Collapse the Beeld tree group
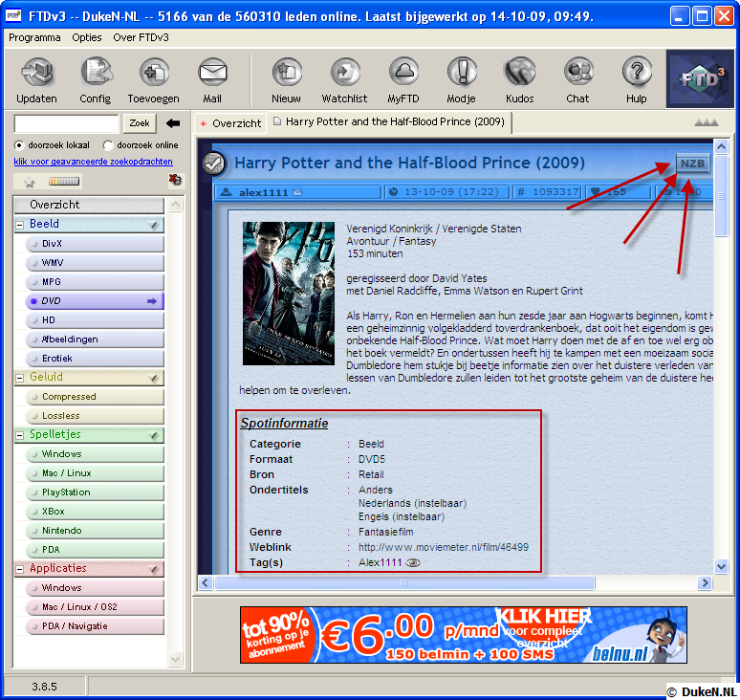Screen dimensions: 740x700 point(20,225)
